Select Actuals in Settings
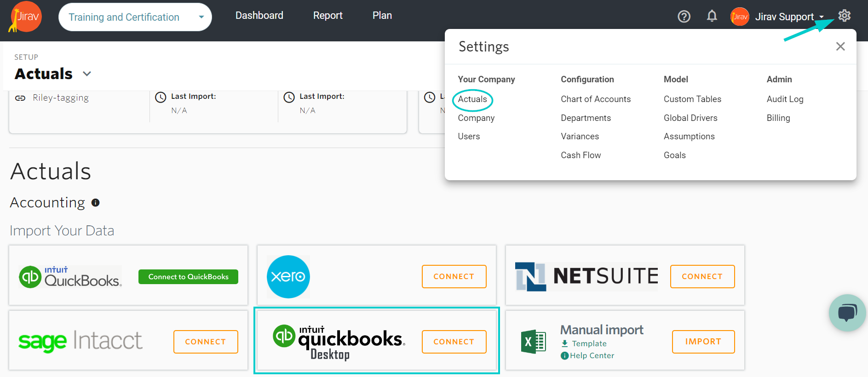Image resolution: width=868 pixels, height=377 pixels. (x=472, y=99)
